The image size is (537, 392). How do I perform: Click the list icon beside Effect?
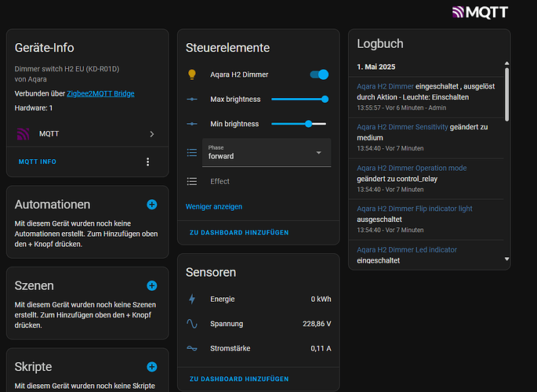pos(192,181)
